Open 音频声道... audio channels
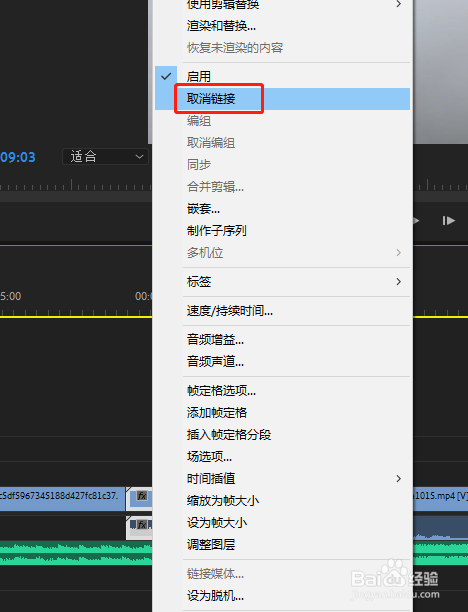 [x=283, y=362]
